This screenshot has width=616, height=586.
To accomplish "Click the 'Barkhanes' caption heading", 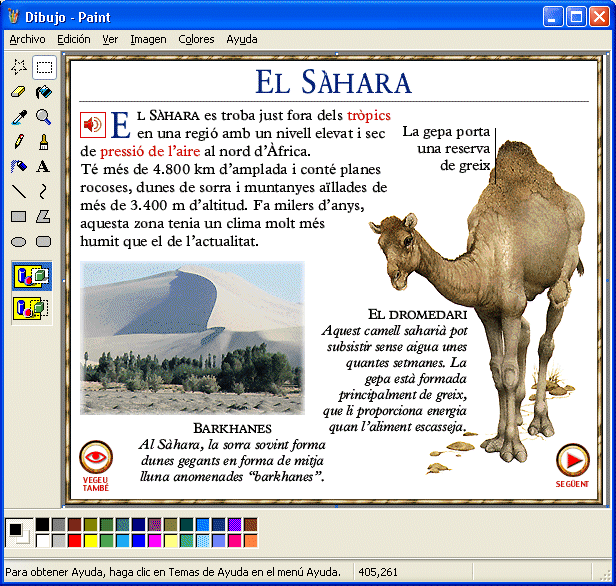I will 232,428.
